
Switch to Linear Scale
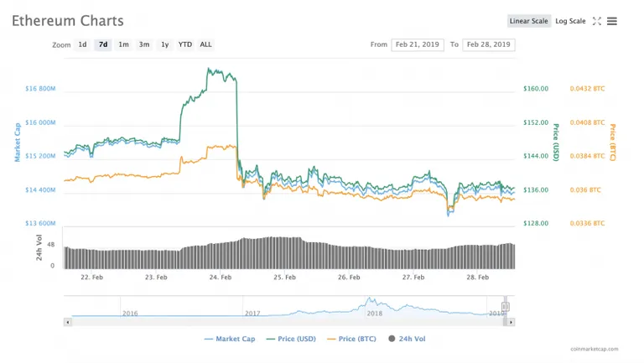tap(528, 21)
